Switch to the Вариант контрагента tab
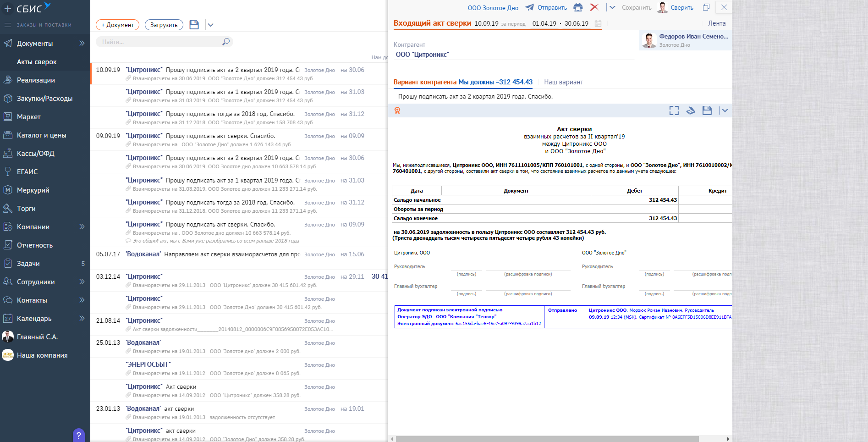 (463, 82)
